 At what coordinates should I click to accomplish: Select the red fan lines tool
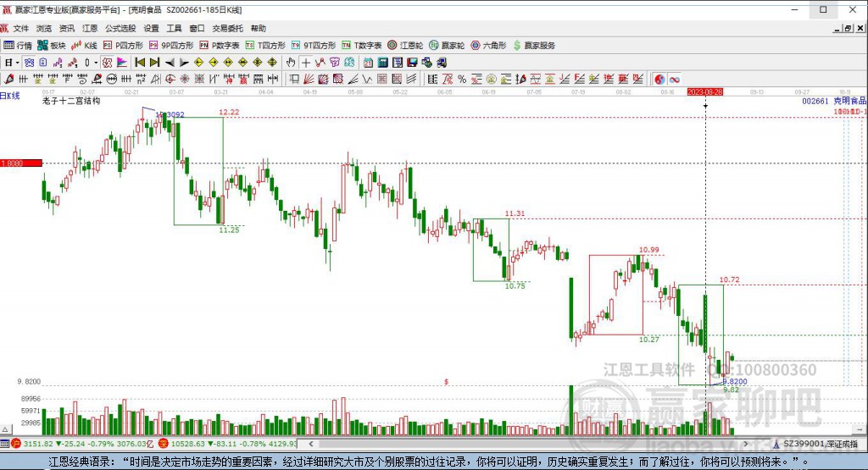click(x=309, y=79)
